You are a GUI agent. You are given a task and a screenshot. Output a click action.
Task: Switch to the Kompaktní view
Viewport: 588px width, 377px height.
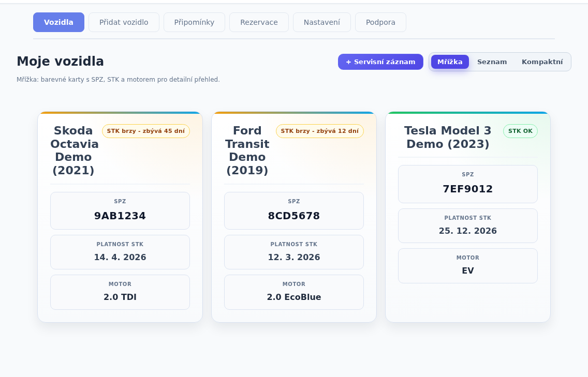point(542,62)
